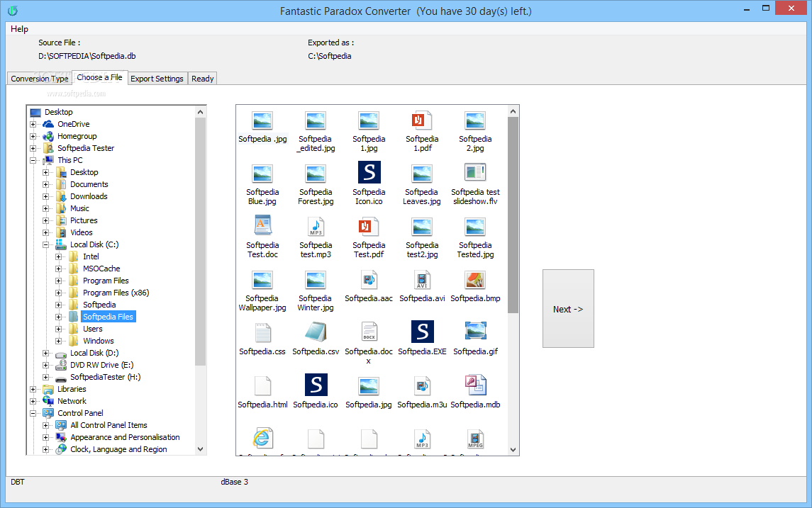Click the file list scroll down arrow
Image resolution: width=812 pixels, height=508 pixels.
click(x=513, y=449)
